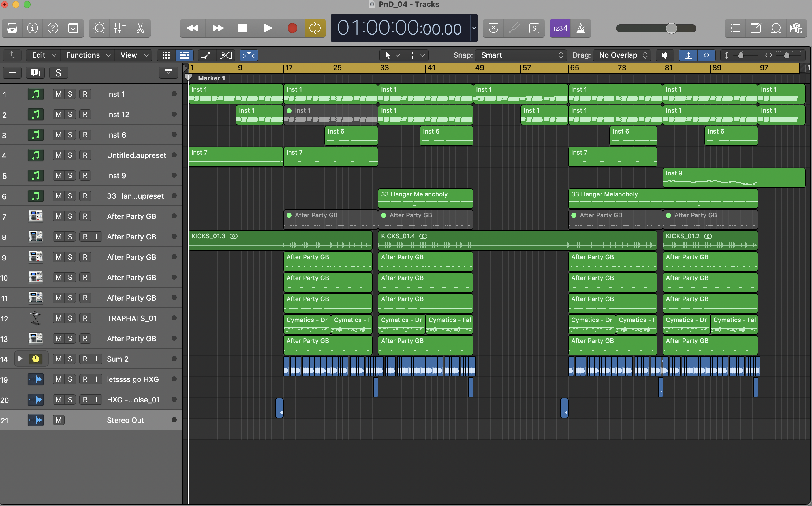Open Quick Help question mark icon
This screenshot has width=812, height=506.
click(53, 28)
